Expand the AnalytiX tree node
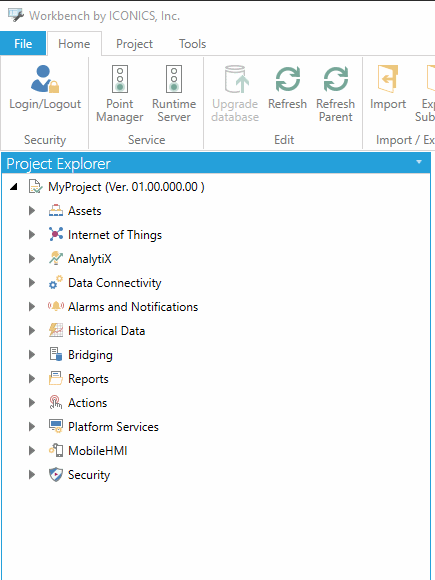 click(x=32, y=259)
